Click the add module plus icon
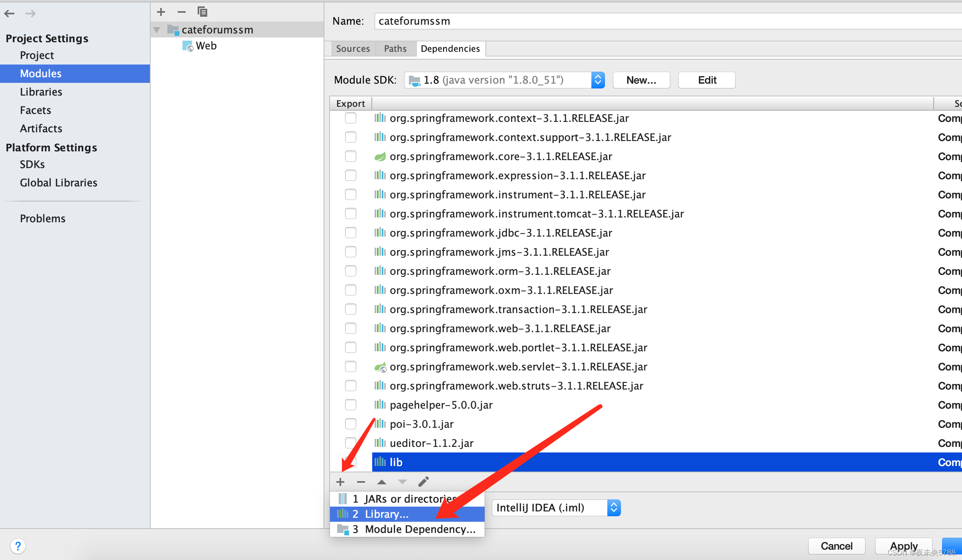Screen dimensions: 962x560 click(161, 12)
